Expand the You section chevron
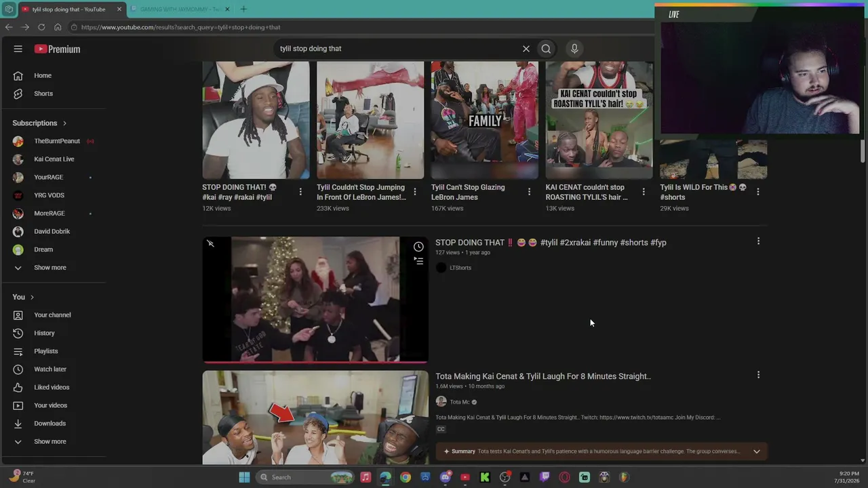 pos(32,298)
